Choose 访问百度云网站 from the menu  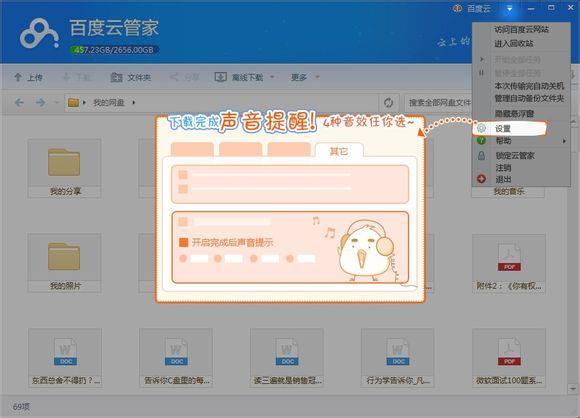521,30
